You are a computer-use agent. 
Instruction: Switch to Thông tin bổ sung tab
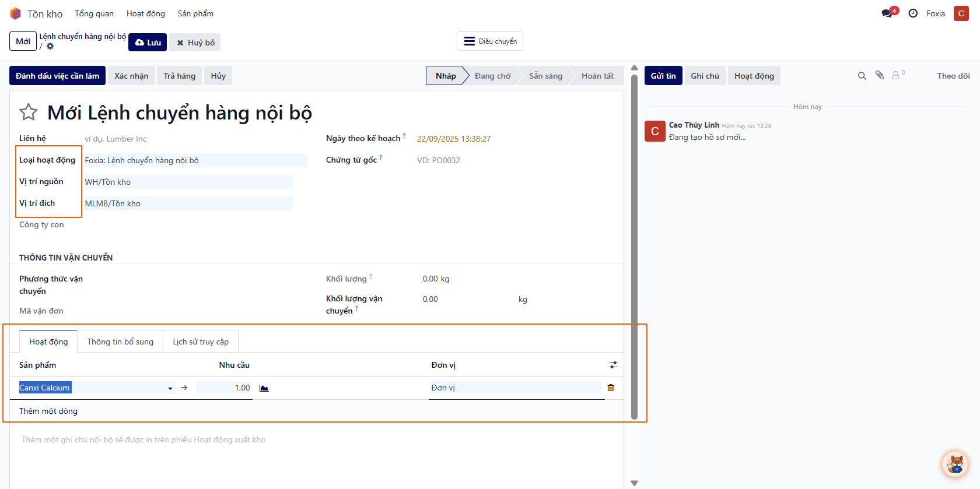click(x=120, y=342)
